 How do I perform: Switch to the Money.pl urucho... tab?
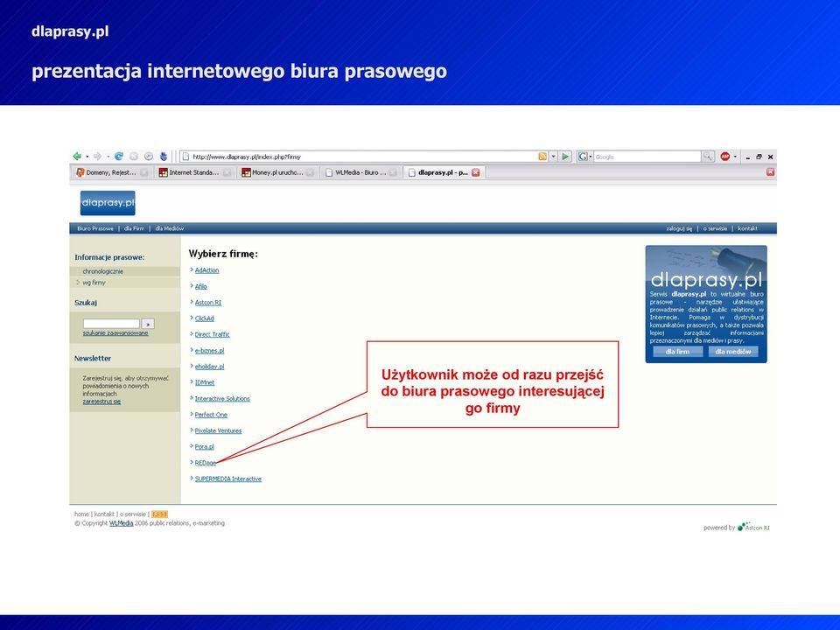tap(277, 172)
